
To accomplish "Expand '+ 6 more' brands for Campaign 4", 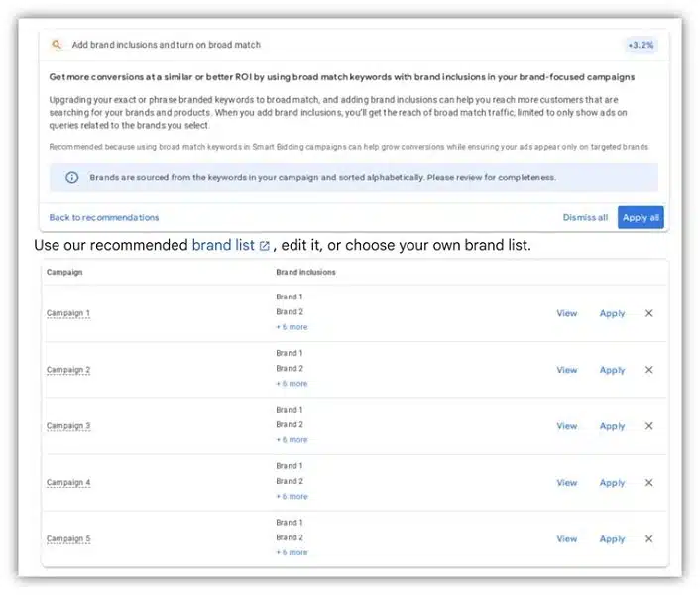I will (292, 497).
